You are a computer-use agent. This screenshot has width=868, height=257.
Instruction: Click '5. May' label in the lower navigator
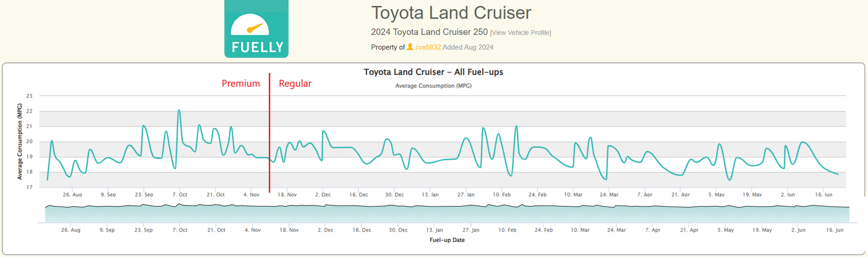coord(725,230)
